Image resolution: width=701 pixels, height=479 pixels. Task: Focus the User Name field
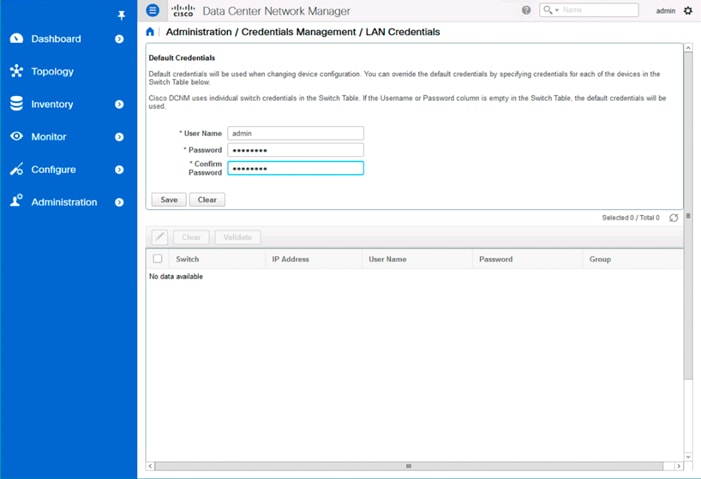coord(296,133)
